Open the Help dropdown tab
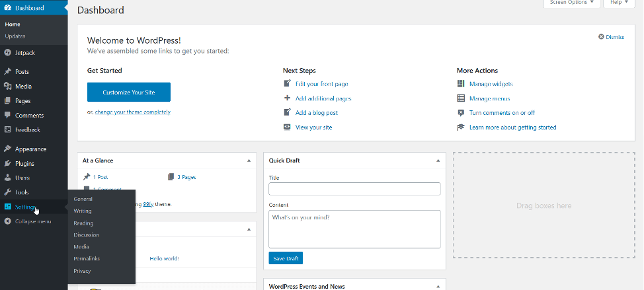644x290 pixels. [x=619, y=3]
